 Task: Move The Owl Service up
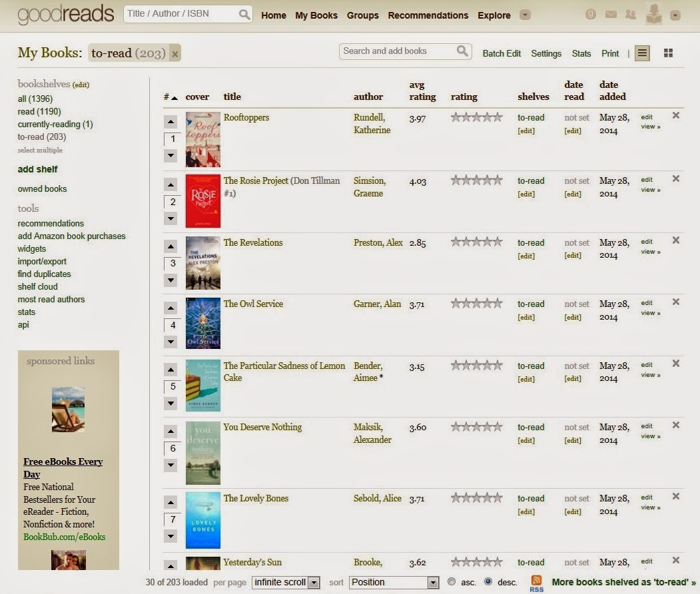tap(171, 308)
